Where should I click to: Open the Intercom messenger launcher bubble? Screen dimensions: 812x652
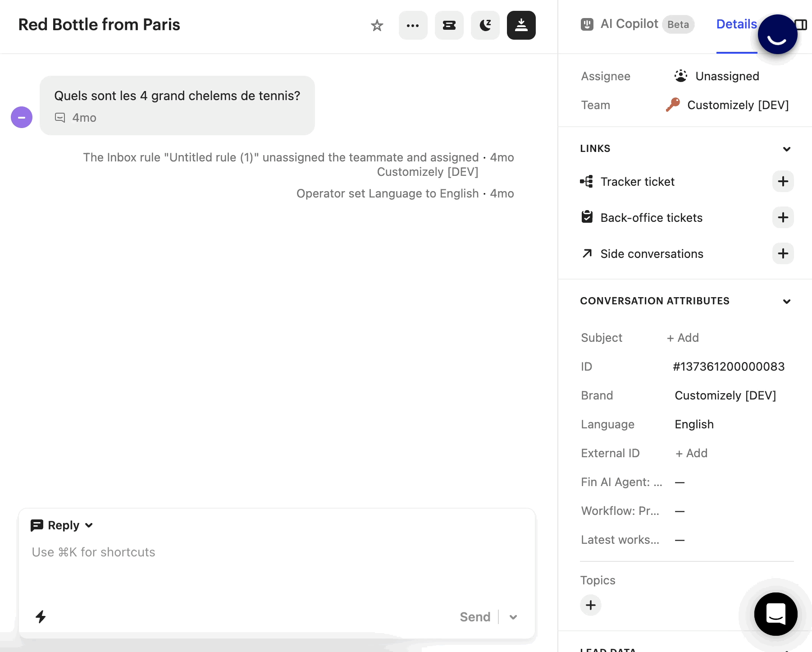[776, 614]
